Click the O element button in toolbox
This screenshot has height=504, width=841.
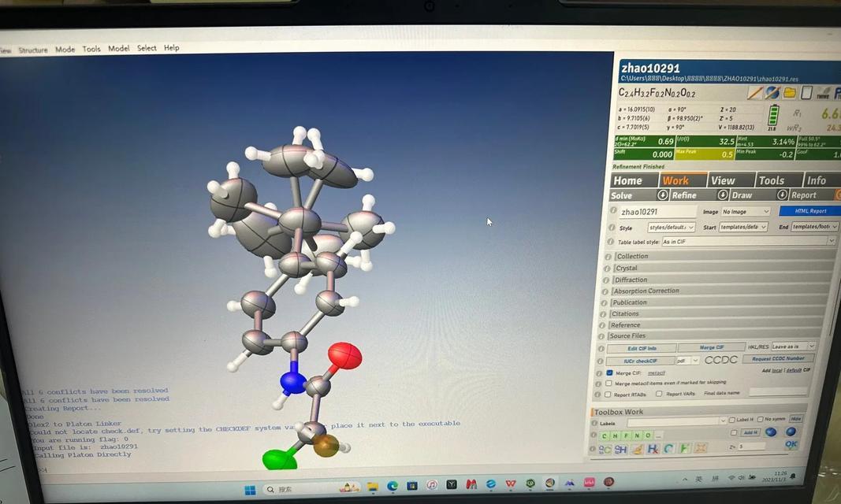coord(648,435)
